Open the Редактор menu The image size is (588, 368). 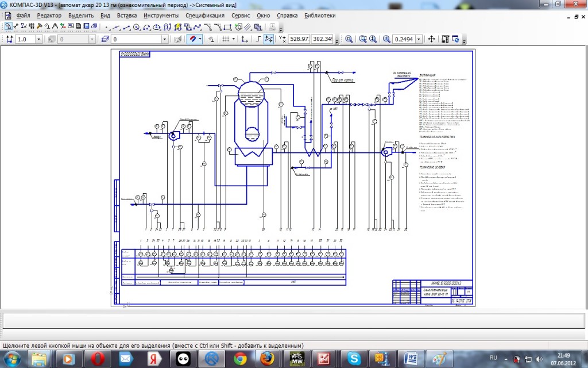point(49,16)
